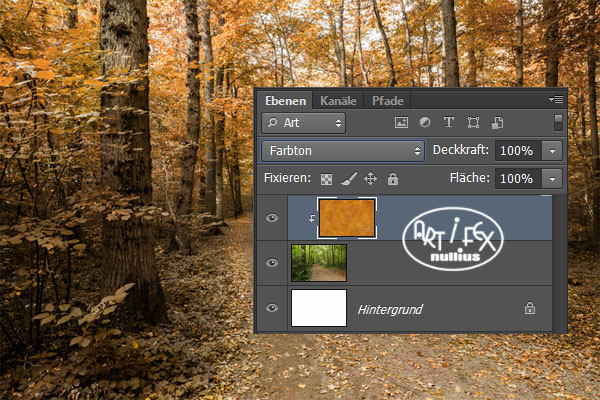Image resolution: width=600 pixels, height=400 pixels.
Task: Switch to the Kanäle tab
Action: (x=338, y=101)
